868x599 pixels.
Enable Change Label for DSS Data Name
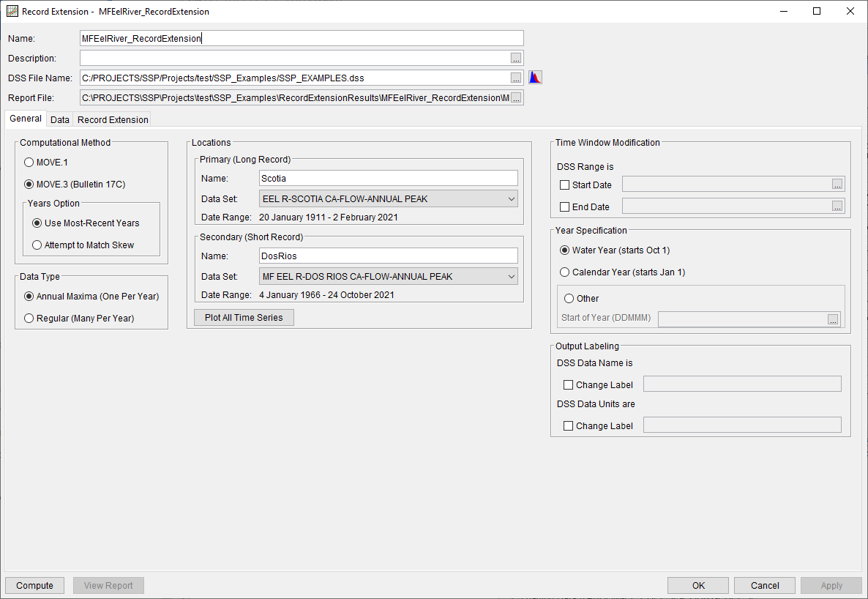(568, 384)
